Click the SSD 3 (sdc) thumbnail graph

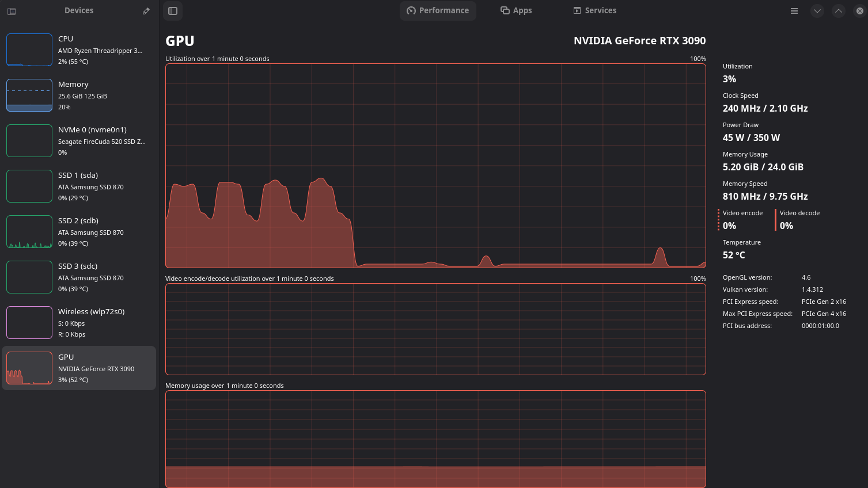(x=29, y=277)
